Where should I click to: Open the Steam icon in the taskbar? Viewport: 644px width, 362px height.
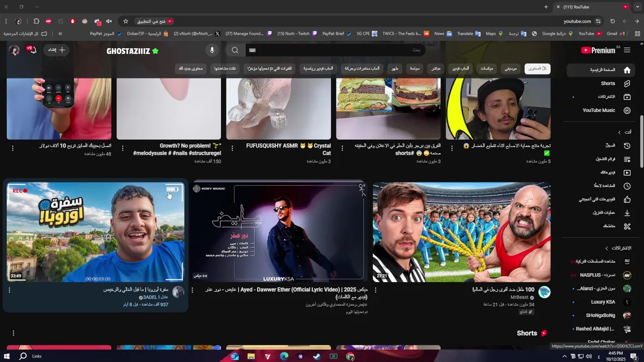(317, 356)
